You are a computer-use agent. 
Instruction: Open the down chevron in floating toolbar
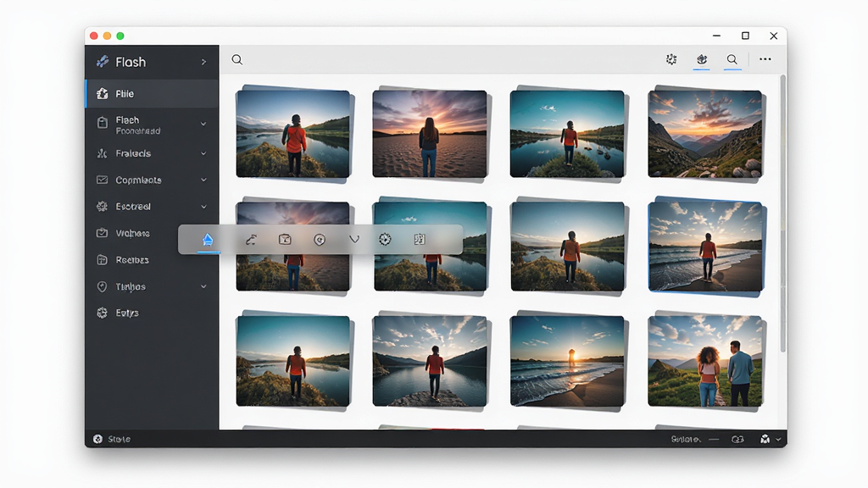click(354, 240)
